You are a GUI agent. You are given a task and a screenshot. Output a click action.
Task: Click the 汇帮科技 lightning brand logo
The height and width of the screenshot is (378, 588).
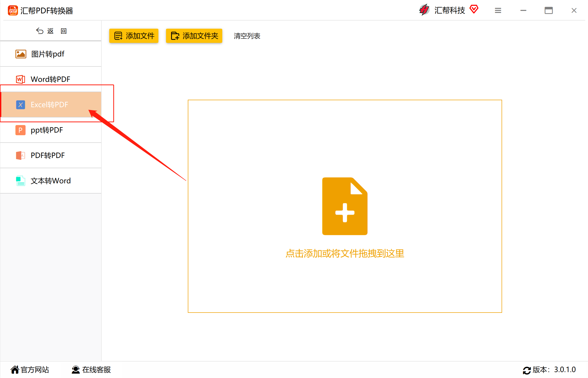[x=424, y=10]
